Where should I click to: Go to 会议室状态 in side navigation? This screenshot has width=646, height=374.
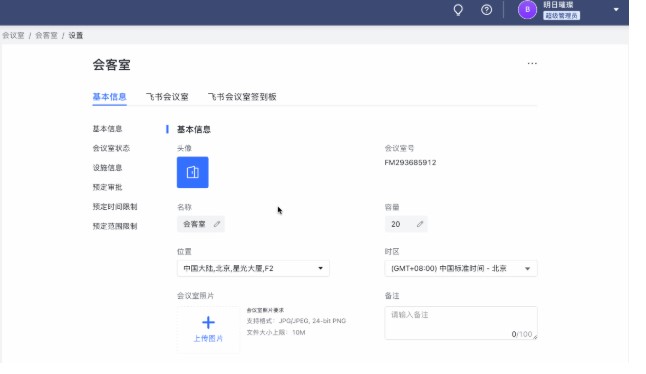point(111,148)
